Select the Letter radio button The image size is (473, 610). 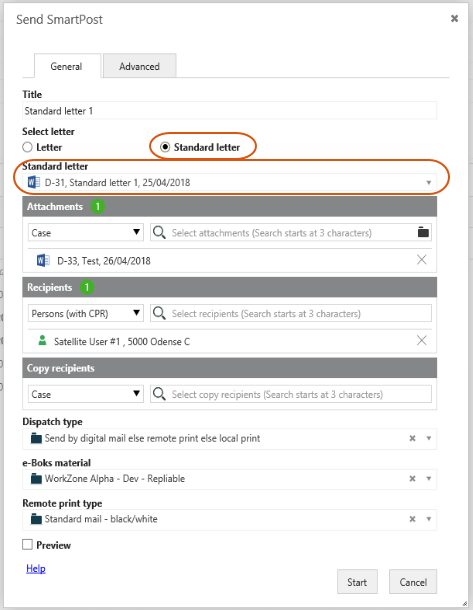(27, 147)
